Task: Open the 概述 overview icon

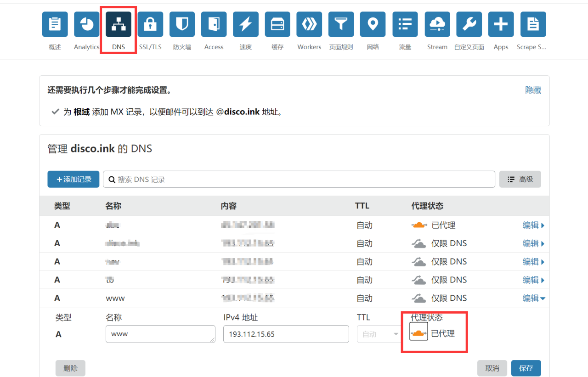Action: 55,24
